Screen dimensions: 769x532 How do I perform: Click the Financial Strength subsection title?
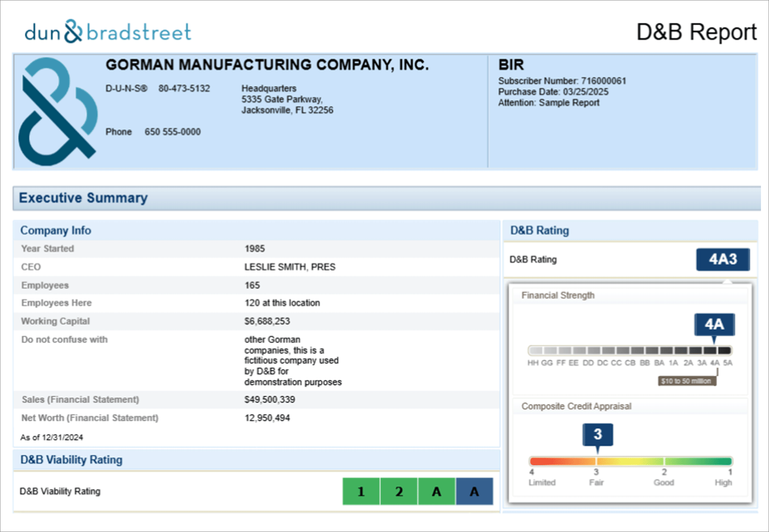point(558,295)
